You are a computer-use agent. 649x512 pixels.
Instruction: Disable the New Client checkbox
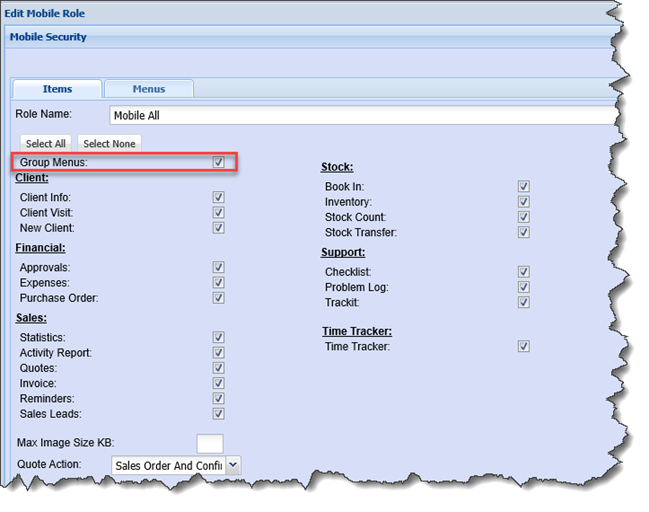[x=218, y=228]
